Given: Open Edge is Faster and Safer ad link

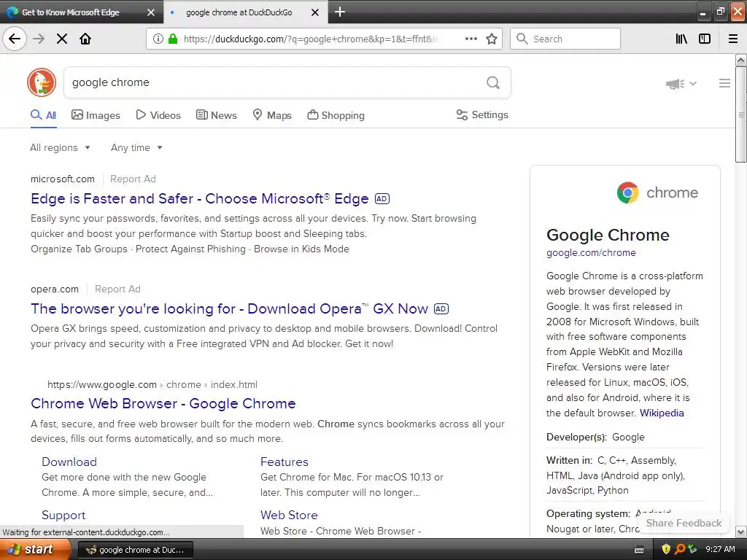Looking at the screenshot, I should coord(200,198).
